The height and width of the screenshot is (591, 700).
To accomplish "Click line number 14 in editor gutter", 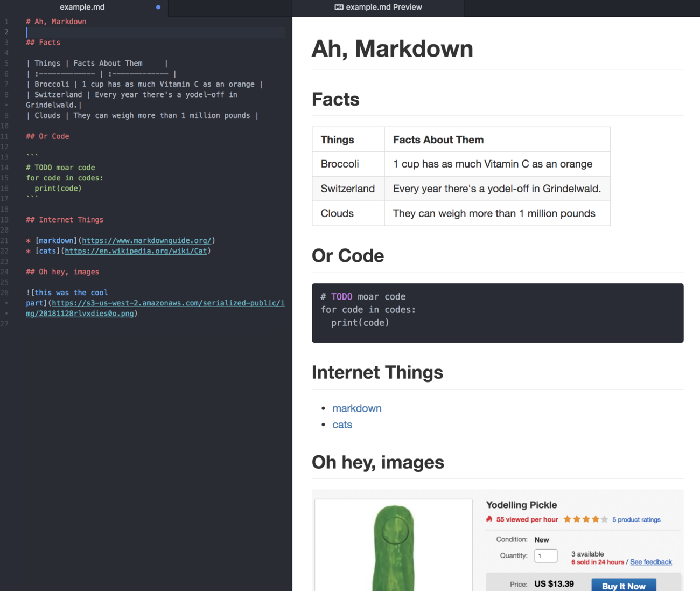I will coord(5,168).
